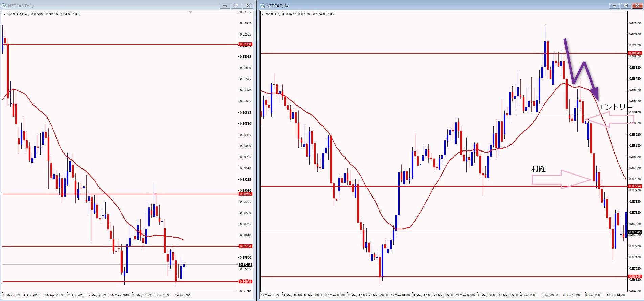Close the NZDCAD,Daily chart window
The height and width of the screenshot is (301, 644).
point(248,6)
